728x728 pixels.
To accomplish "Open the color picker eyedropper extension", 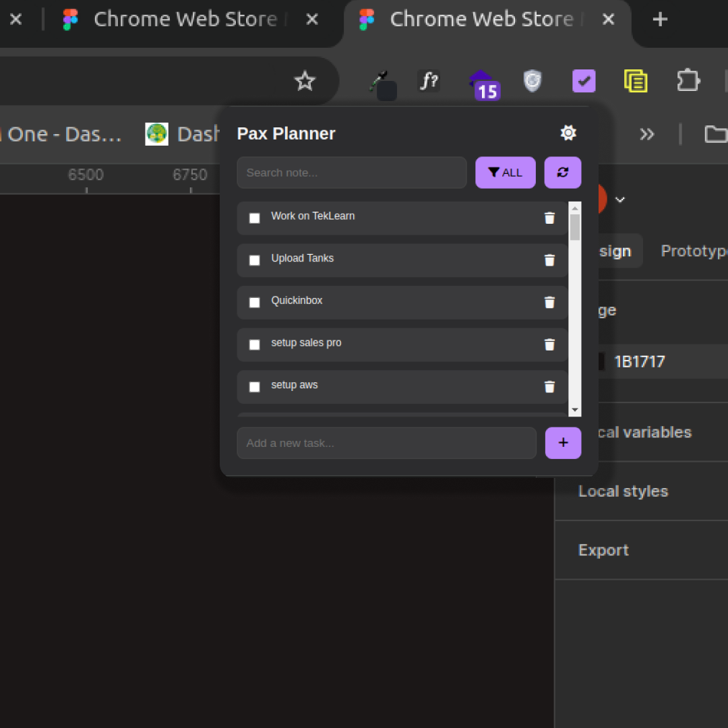I will click(383, 85).
